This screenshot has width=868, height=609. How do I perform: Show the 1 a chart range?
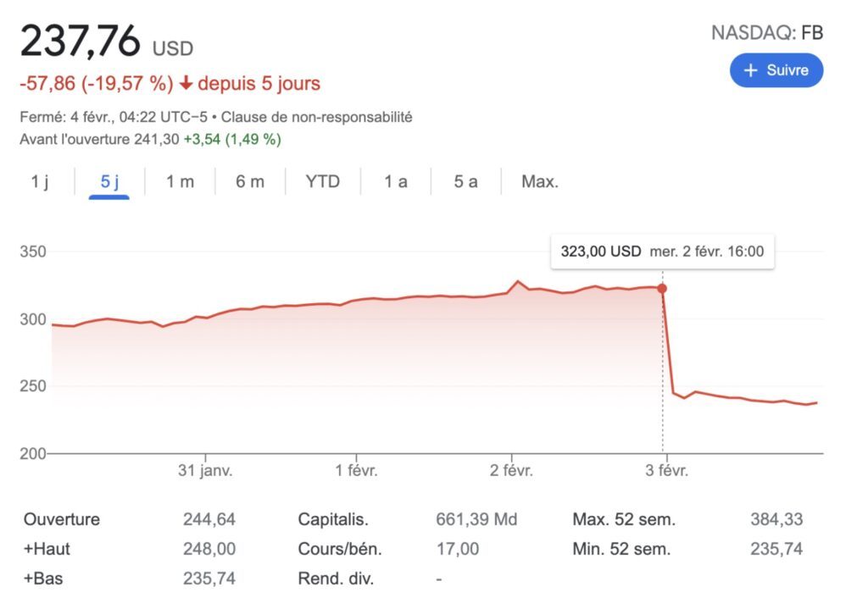(x=396, y=181)
